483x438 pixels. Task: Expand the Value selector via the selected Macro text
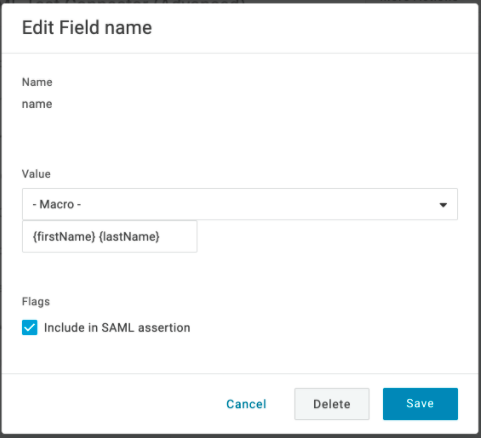pos(57,204)
